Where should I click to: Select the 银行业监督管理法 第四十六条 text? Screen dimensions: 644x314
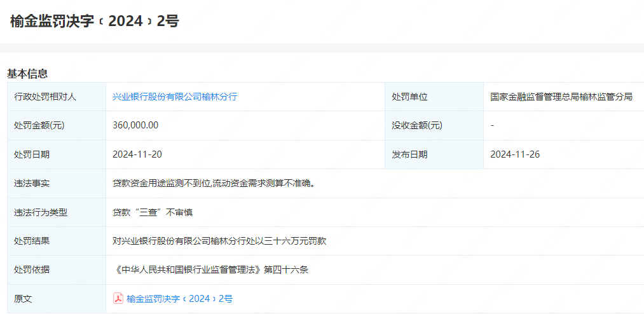coord(210,270)
